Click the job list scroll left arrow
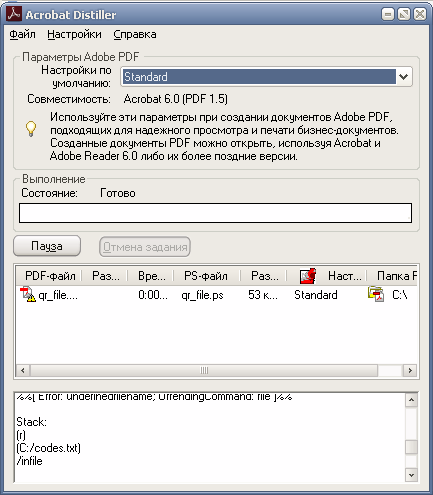 (23, 370)
